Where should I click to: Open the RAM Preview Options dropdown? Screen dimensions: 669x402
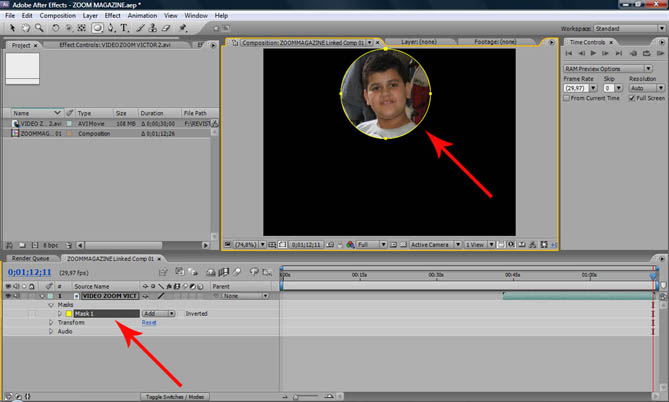610,68
